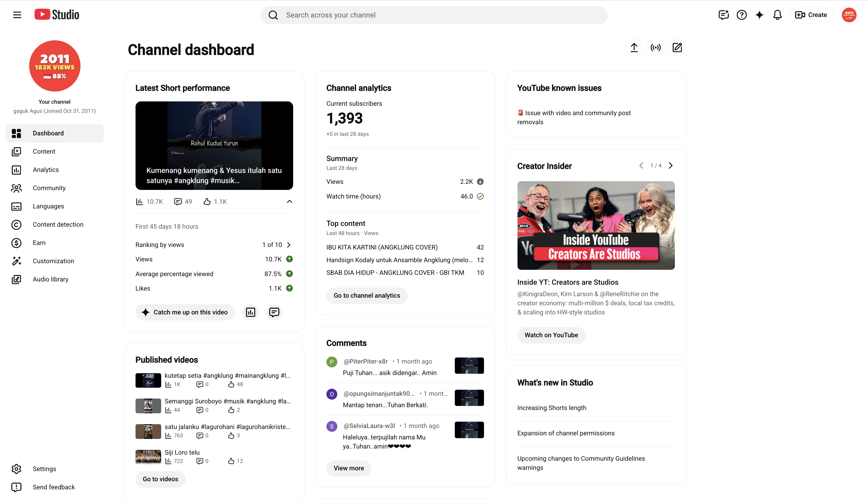
Task: Click Catch me up on this video
Action: pos(185,312)
